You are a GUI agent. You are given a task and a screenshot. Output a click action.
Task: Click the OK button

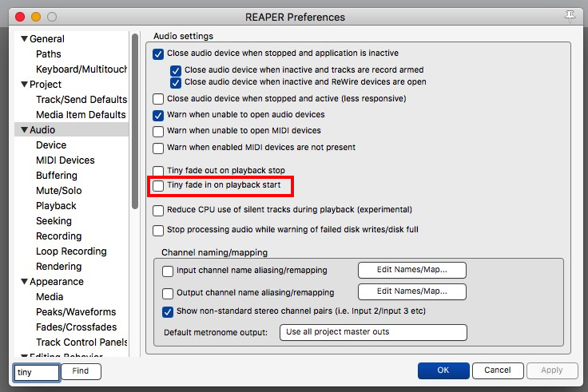443,370
